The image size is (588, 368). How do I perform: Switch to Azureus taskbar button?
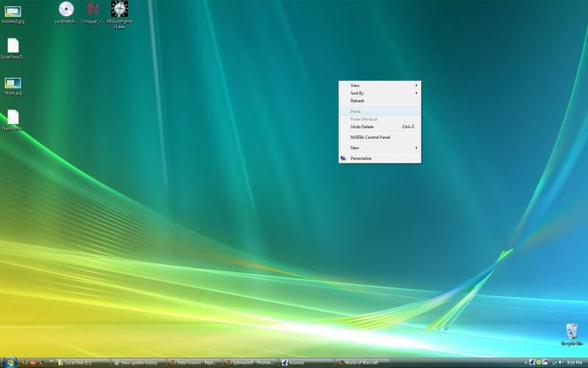[306, 363]
